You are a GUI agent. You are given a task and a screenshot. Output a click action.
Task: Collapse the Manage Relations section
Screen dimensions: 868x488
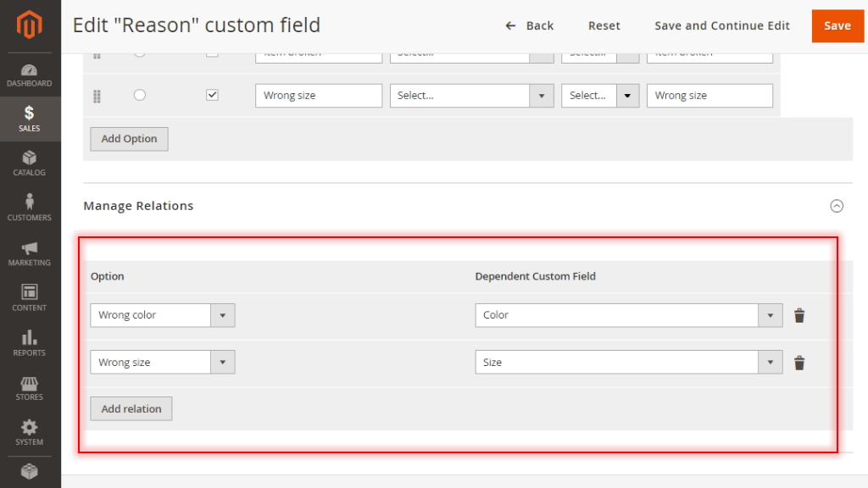click(837, 206)
